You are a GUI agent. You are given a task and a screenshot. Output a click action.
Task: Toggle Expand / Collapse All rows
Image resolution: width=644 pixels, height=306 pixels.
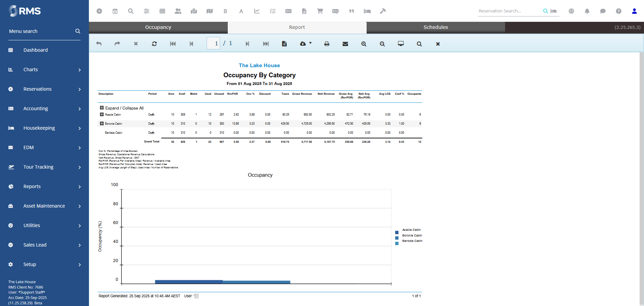pos(102,108)
